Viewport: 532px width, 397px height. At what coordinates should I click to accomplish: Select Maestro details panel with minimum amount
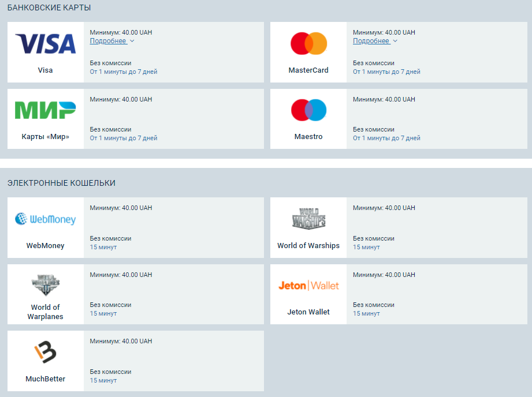click(437, 119)
